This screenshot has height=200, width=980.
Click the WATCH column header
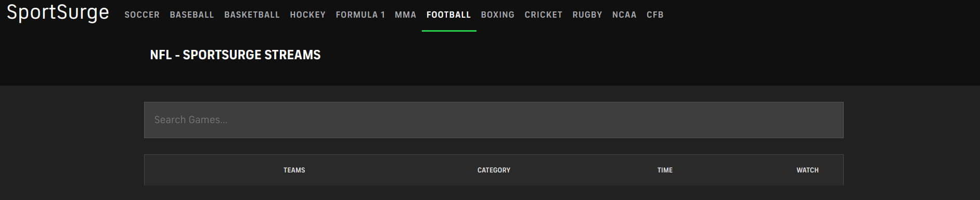point(807,170)
